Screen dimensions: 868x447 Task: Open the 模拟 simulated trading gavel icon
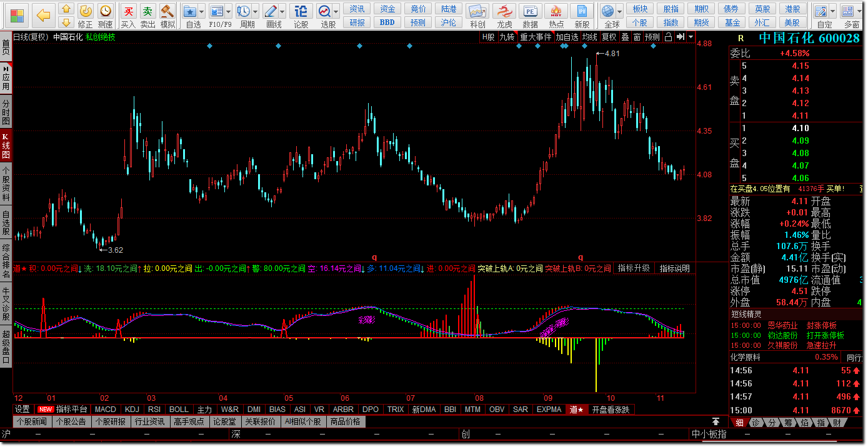(x=167, y=11)
